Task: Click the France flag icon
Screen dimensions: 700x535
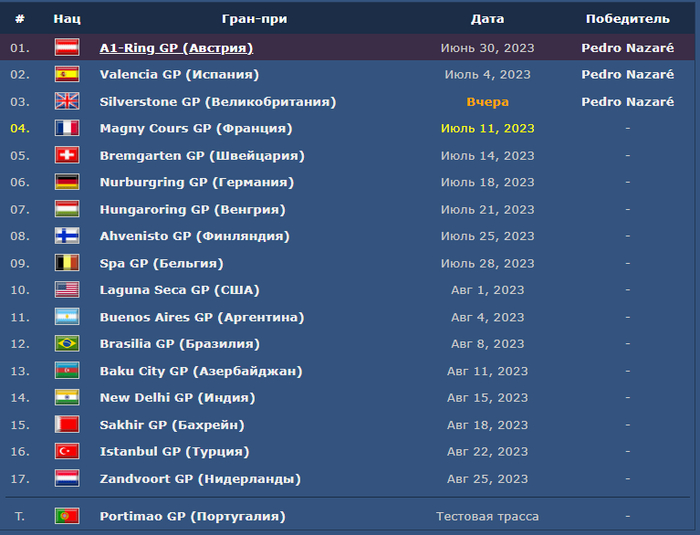Action: point(67,128)
